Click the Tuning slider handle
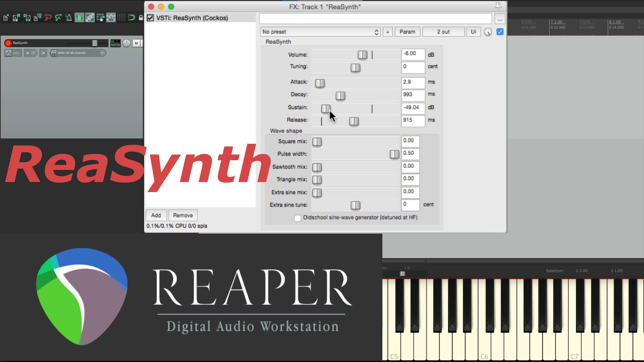644x362 pixels. [355, 68]
